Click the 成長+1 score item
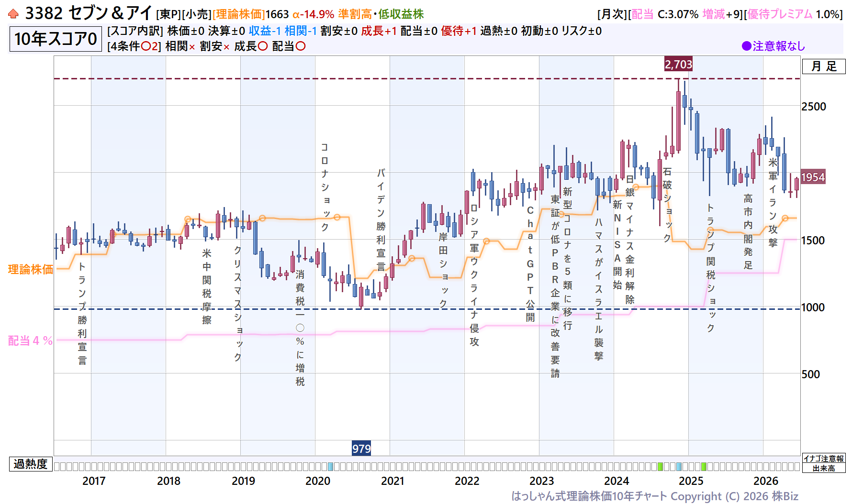Image resolution: width=852 pixels, height=504 pixels. (x=379, y=31)
